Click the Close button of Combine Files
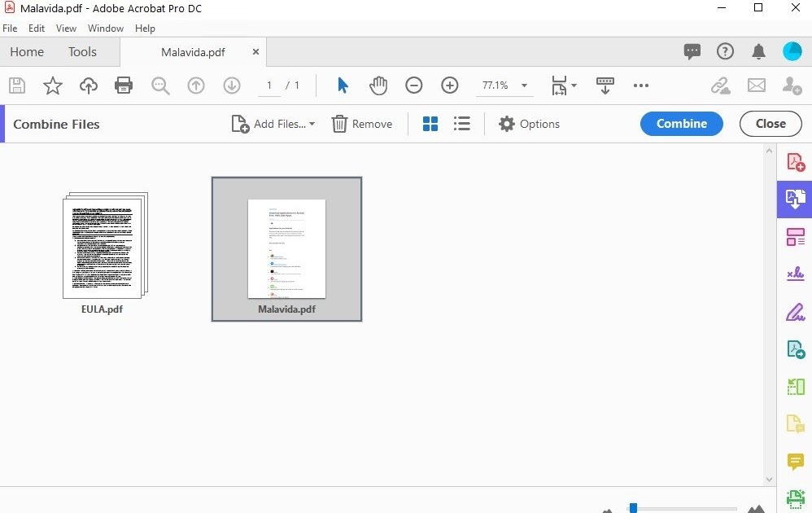812x513 pixels. [x=771, y=124]
